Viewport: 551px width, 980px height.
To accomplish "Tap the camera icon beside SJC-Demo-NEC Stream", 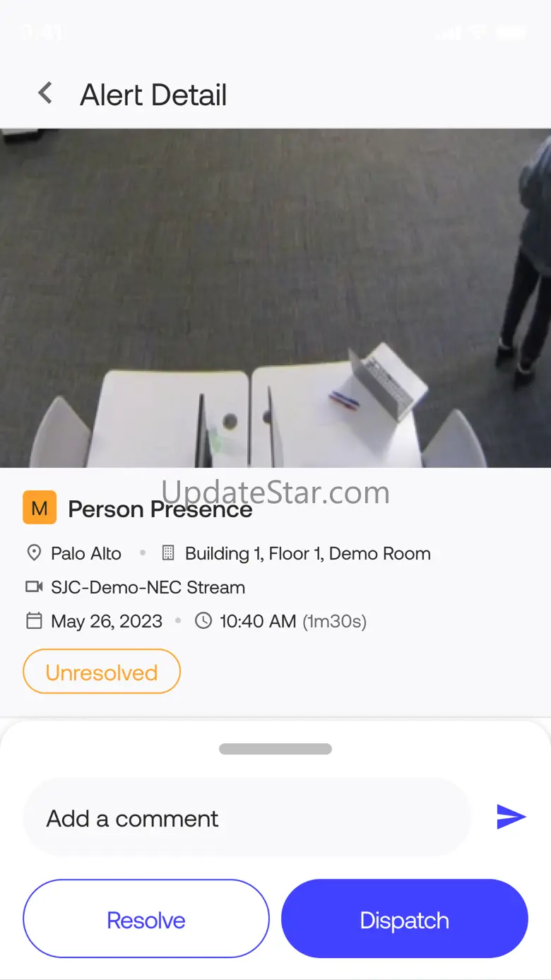I will 34,586.
